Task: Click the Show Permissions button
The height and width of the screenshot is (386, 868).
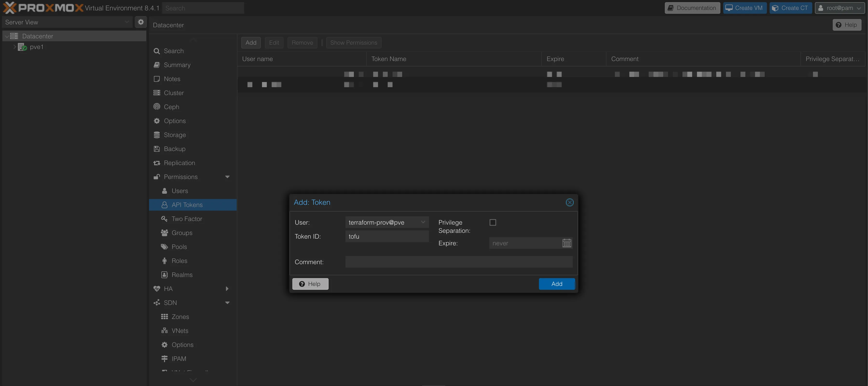Action: pos(353,42)
